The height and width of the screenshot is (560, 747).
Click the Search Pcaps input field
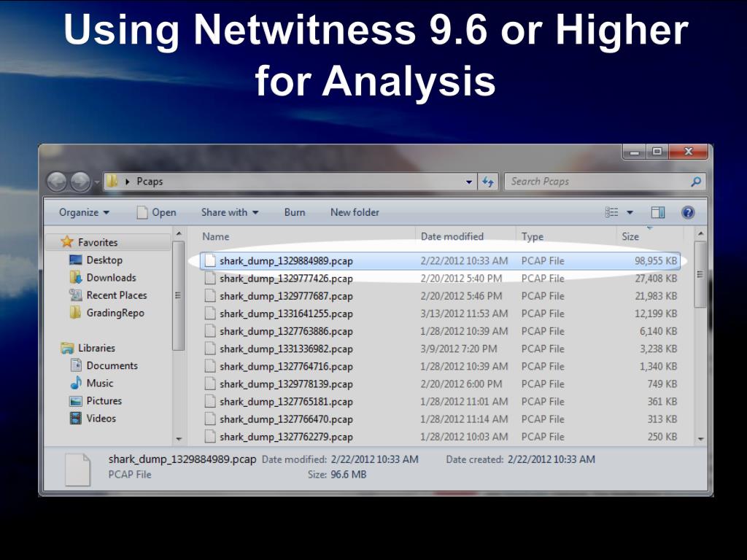(x=598, y=182)
